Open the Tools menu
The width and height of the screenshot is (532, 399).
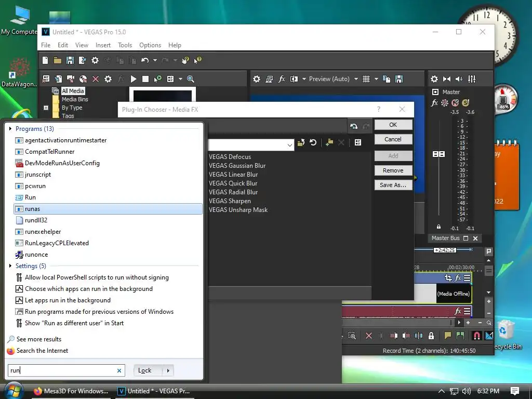click(x=125, y=45)
